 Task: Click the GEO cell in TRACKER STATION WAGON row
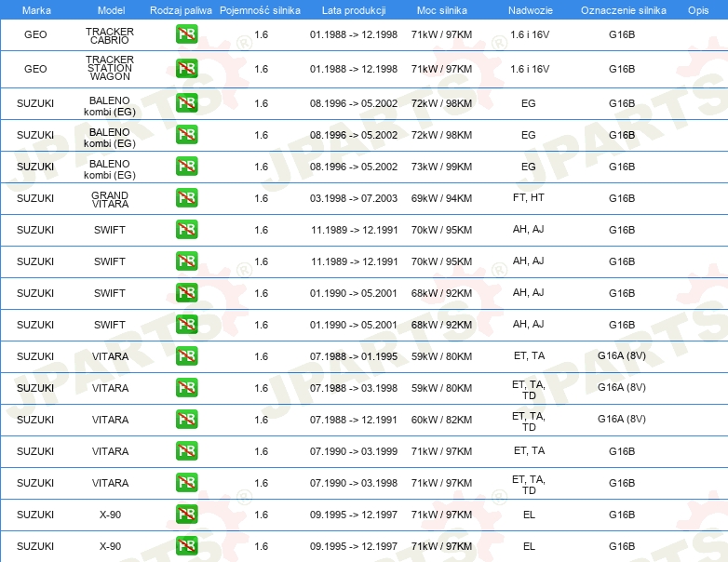pos(35,69)
